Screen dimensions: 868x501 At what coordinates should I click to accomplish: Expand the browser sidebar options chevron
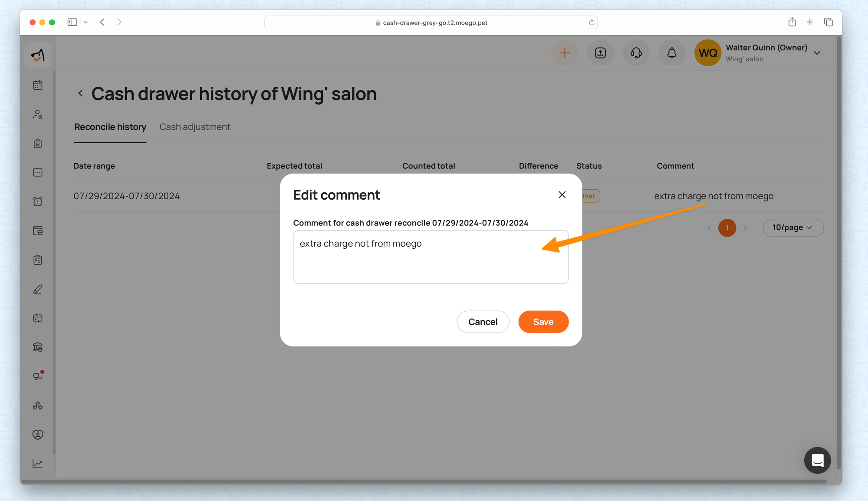click(85, 22)
